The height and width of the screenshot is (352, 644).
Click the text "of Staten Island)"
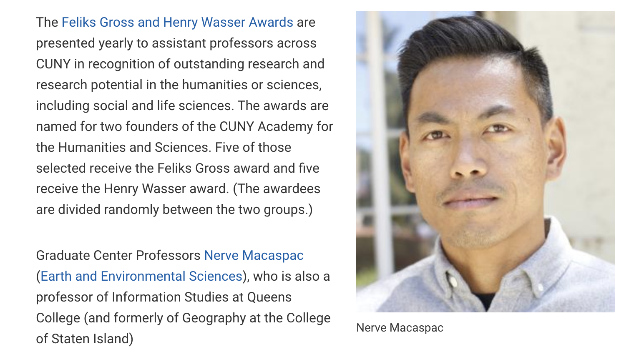pos(85,339)
